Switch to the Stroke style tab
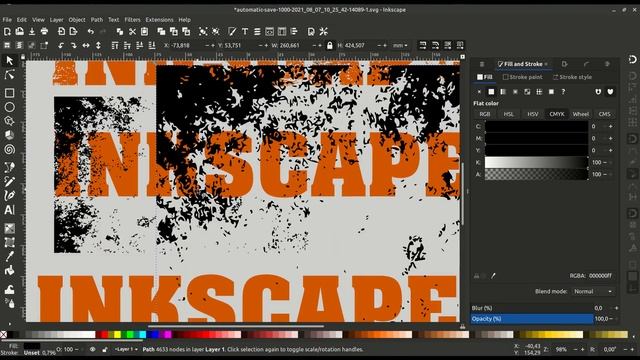This screenshot has width=640, height=360. 572,77
